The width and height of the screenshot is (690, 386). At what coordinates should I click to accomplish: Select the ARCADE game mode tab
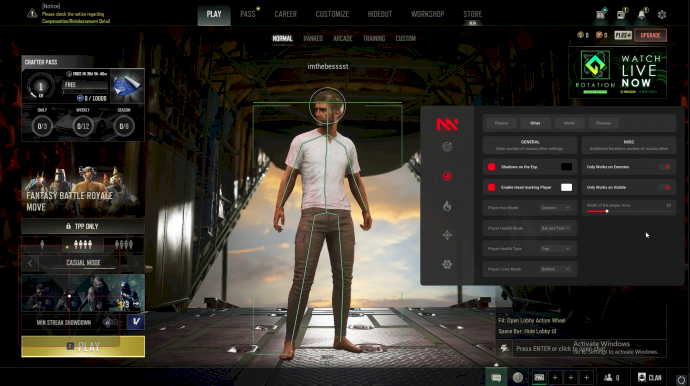pos(342,38)
